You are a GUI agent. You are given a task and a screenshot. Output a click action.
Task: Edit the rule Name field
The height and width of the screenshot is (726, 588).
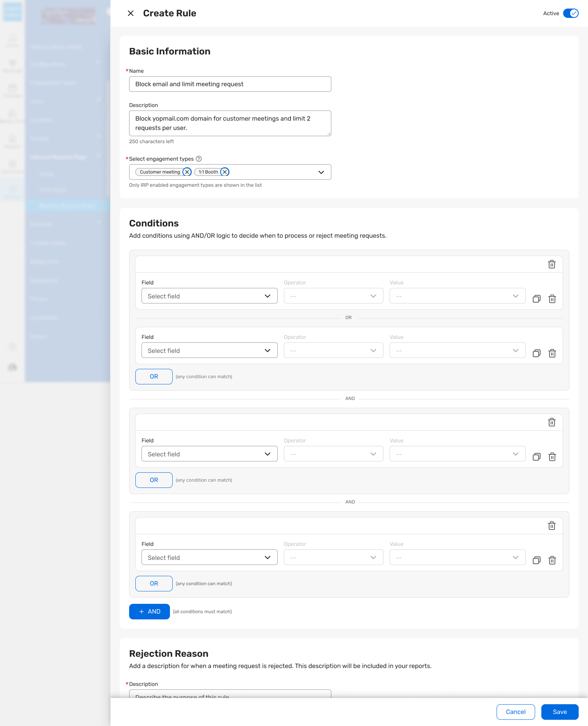click(x=230, y=84)
